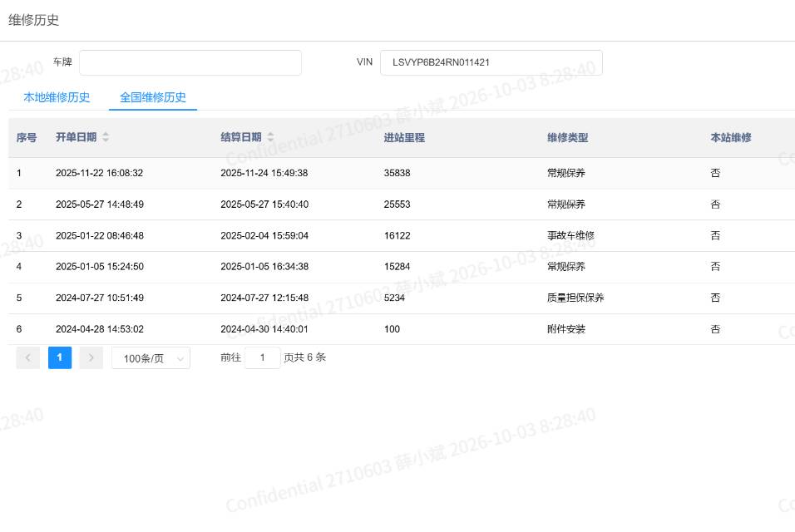This screenshot has width=795, height=532.
Task: Click mileage value 5234
Action: (x=394, y=298)
